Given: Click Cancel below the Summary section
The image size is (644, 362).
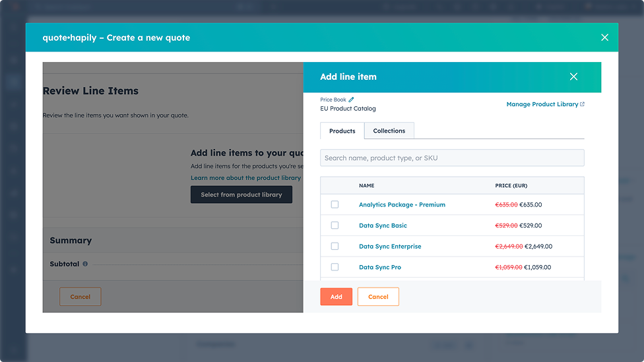Looking at the screenshot, I should [80, 297].
